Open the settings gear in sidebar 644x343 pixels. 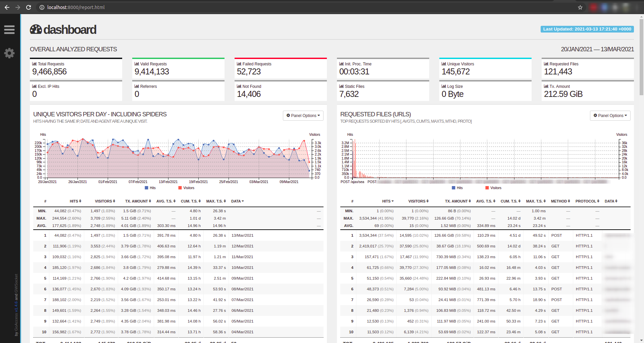coord(9,53)
